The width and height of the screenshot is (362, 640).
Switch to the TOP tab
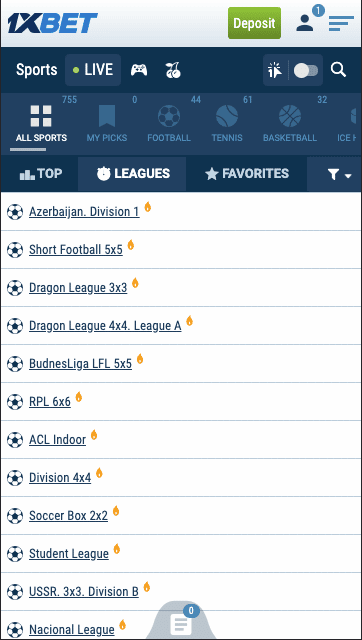[41, 174]
